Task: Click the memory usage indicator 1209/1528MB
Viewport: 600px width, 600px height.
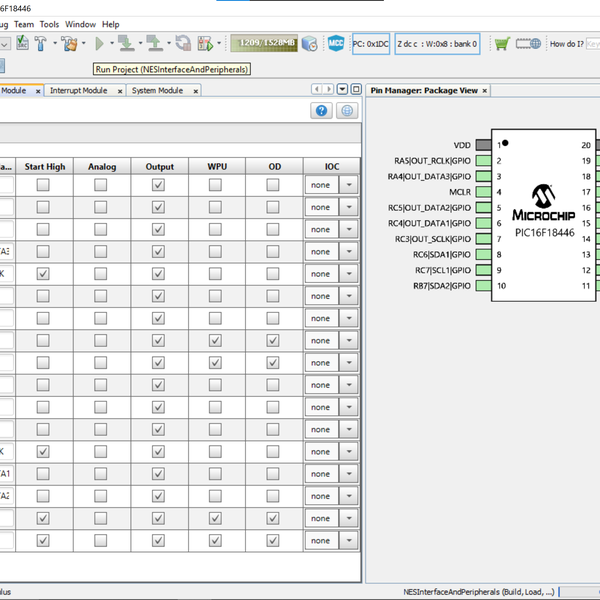Action: point(264,44)
